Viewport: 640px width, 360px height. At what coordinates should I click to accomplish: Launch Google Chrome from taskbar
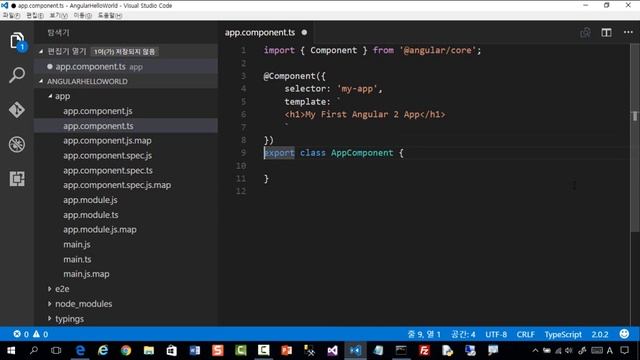pyautogui.click(x=126, y=351)
